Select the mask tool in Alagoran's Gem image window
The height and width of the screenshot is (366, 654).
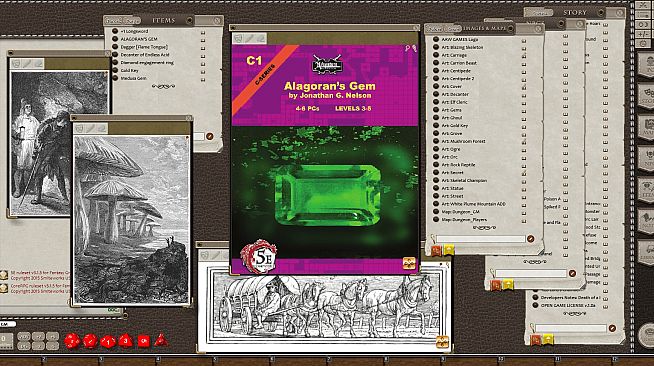coord(239,38)
